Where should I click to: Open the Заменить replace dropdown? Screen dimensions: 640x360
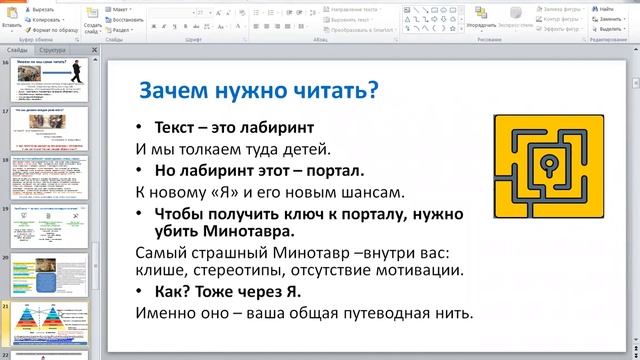tap(609, 19)
